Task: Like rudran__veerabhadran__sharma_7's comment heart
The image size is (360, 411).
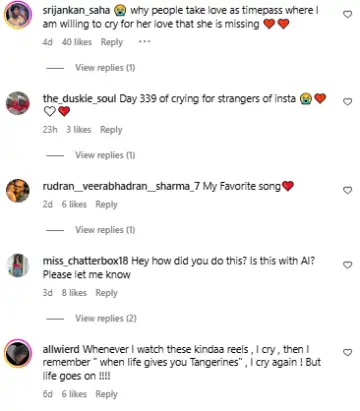Action: (348, 190)
